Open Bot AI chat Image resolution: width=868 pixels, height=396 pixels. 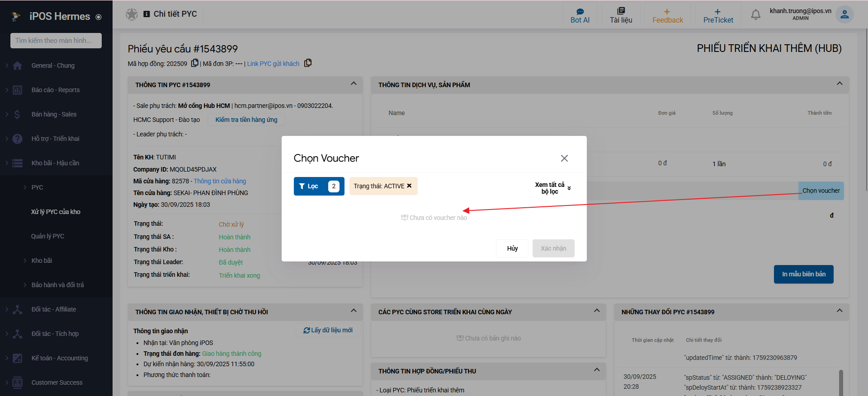click(x=580, y=16)
